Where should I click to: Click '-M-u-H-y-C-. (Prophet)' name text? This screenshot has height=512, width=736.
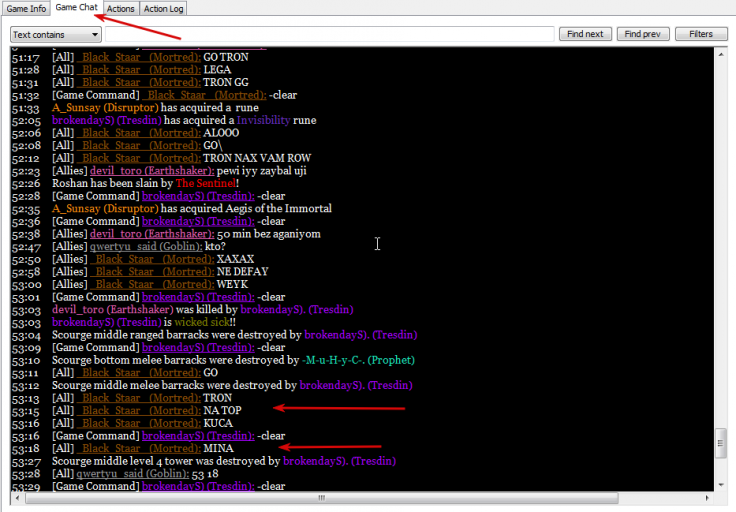(x=358, y=360)
